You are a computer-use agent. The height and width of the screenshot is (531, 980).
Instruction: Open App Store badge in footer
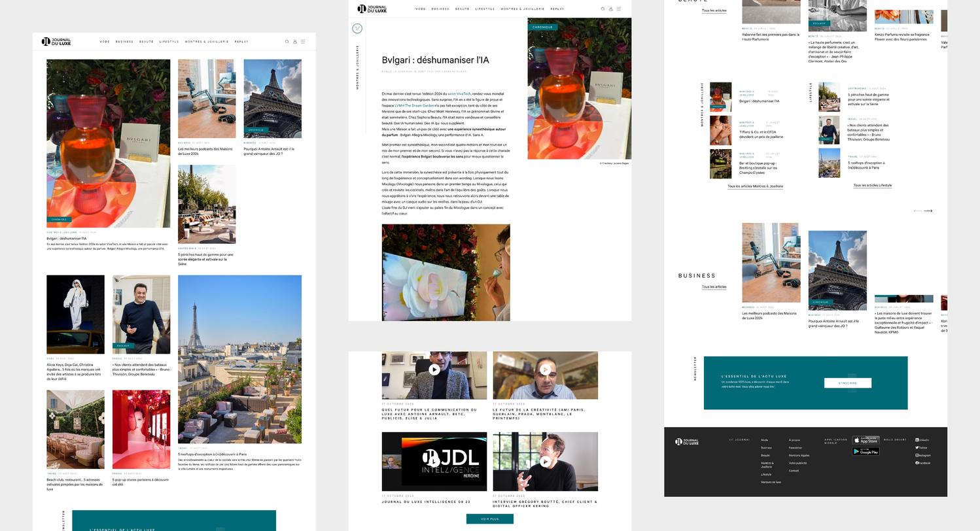(866, 441)
